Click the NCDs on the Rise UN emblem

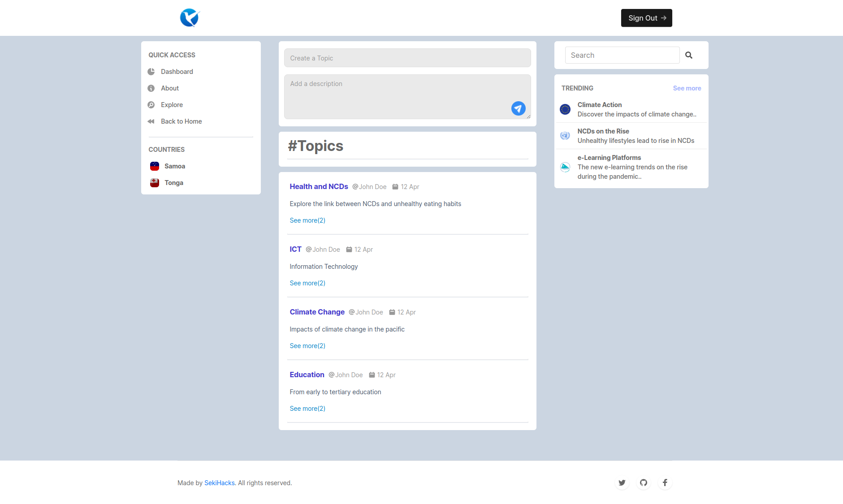pyautogui.click(x=565, y=136)
